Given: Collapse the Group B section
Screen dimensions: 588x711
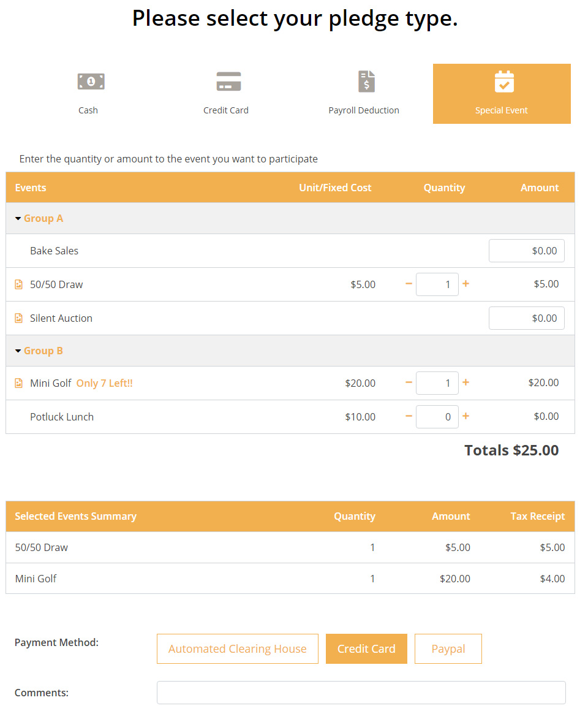Looking at the screenshot, I should (18, 351).
